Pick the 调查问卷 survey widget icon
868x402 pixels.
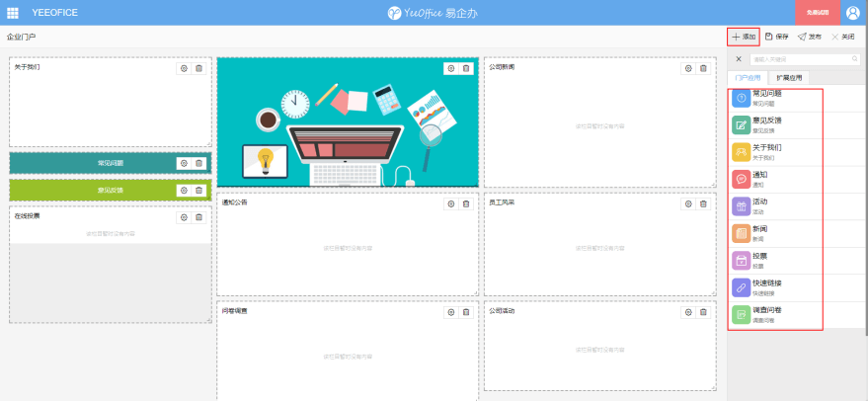click(x=741, y=314)
